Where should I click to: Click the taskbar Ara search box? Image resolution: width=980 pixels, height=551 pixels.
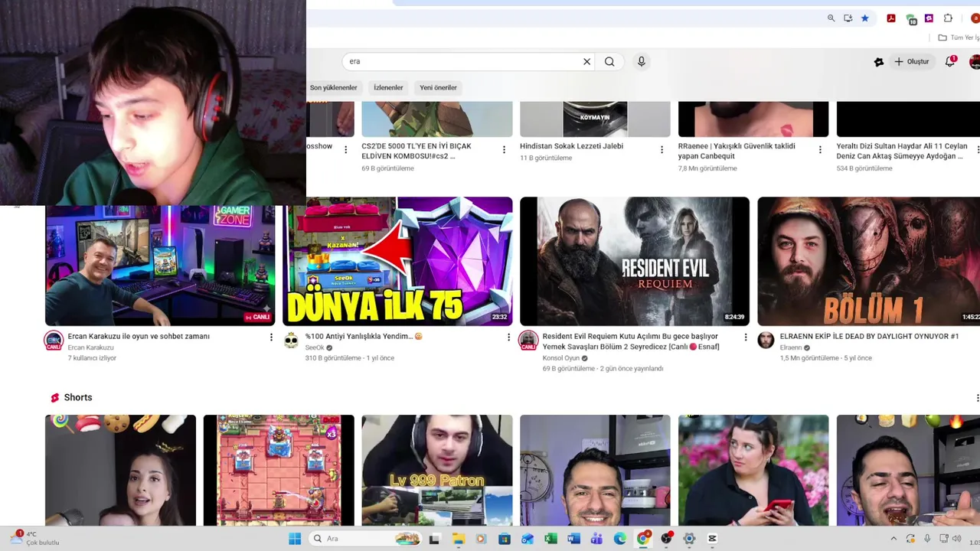pos(366,539)
